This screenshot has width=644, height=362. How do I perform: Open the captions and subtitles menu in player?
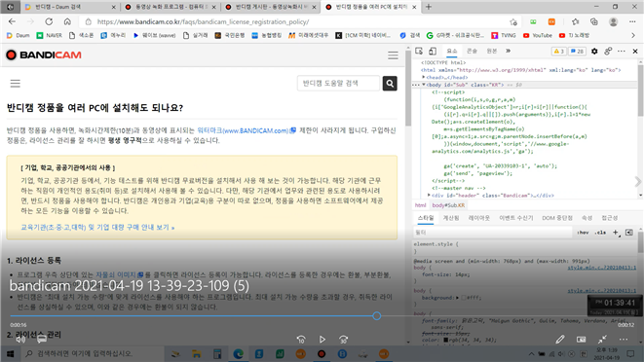pyautogui.click(x=42, y=340)
